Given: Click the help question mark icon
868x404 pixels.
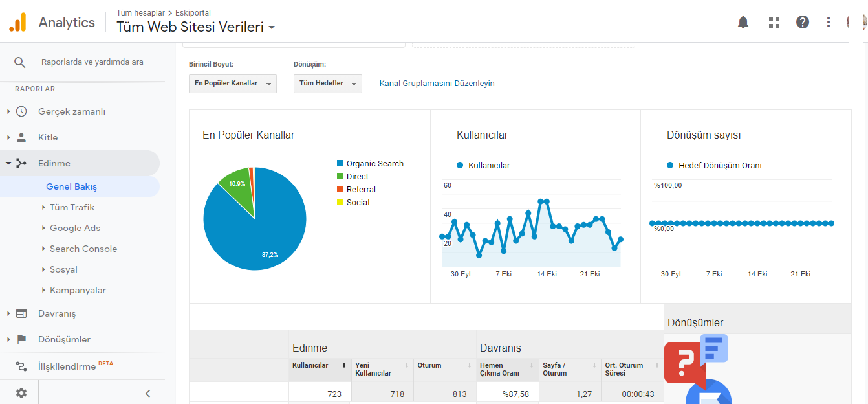Looking at the screenshot, I should click(x=803, y=23).
